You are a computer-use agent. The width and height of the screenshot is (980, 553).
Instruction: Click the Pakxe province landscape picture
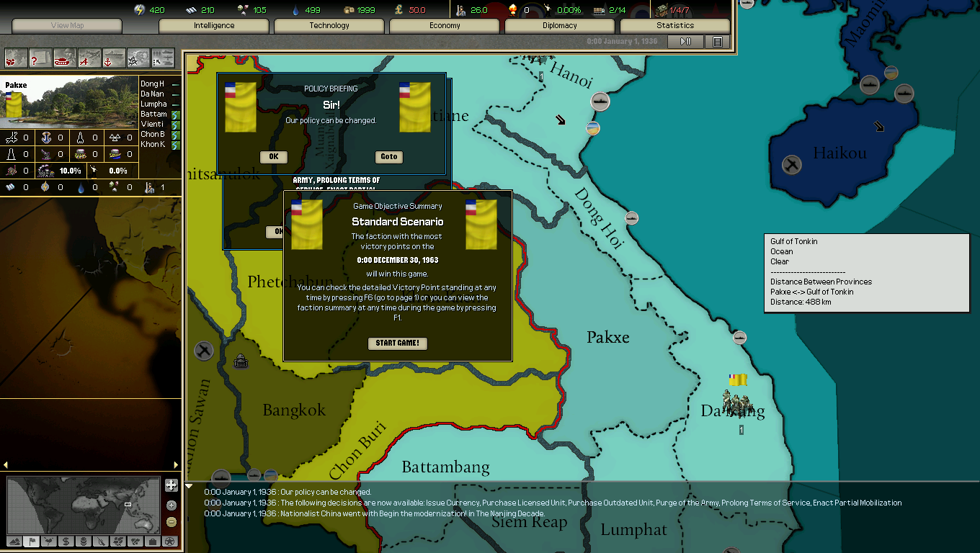[70, 102]
